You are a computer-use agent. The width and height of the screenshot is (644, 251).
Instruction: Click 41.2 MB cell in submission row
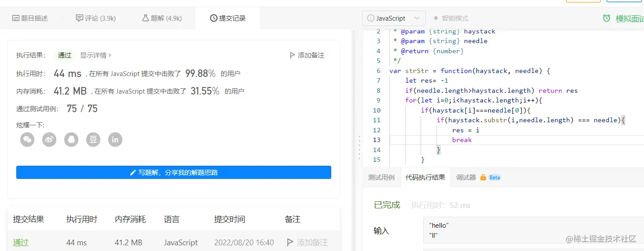pos(128,242)
